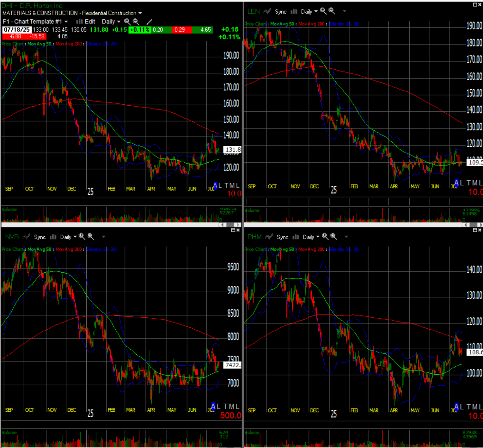Toggle the A scale option on NVR chart
This screenshot has width=483, height=448.
213,407
